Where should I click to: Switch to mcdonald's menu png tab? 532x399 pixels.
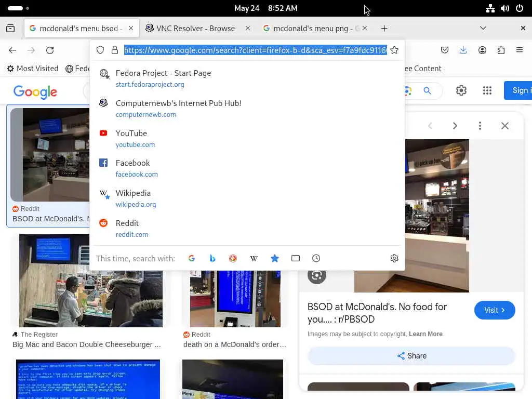[x=311, y=29]
